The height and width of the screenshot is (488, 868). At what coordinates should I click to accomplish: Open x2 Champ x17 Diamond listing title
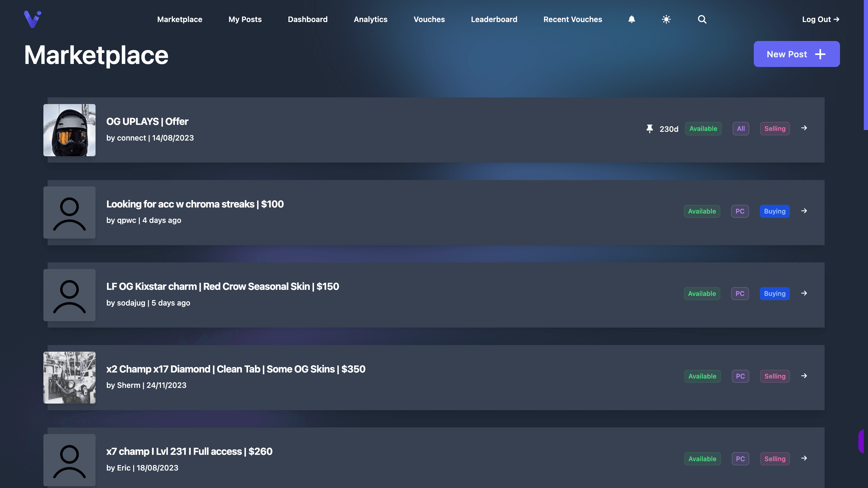[x=235, y=369]
